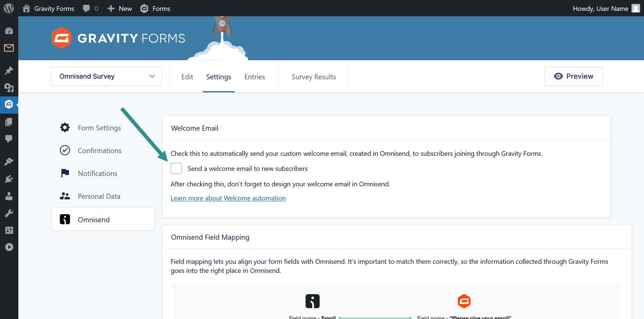The height and width of the screenshot is (319, 644).
Task: Click the Confirmations checkmark icon
Action: (65, 150)
